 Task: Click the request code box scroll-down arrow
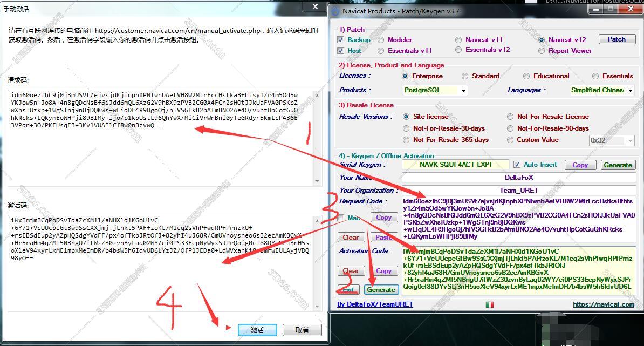point(317,181)
